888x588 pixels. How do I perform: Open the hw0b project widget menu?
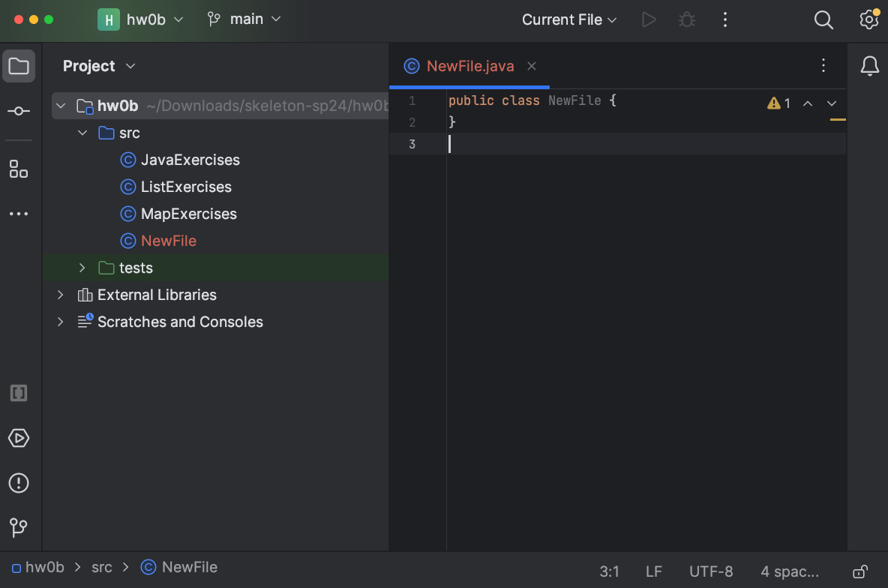141,19
